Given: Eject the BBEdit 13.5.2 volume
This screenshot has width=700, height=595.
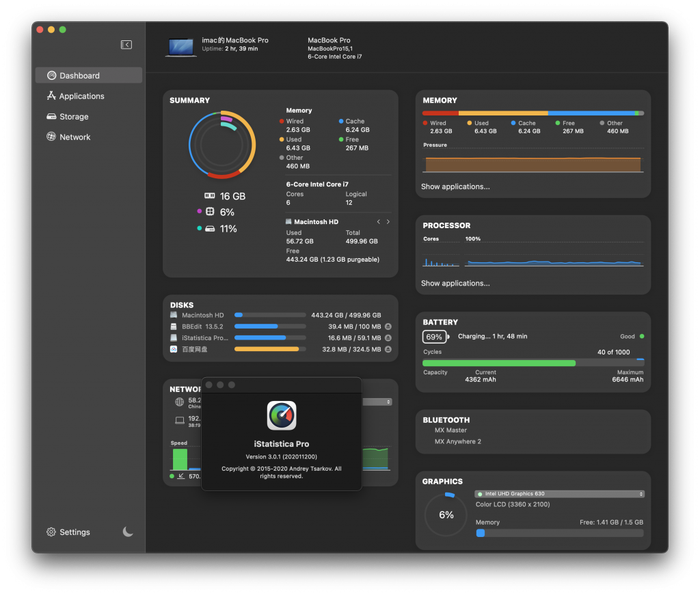Looking at the screenshot, I should [388, 327].
